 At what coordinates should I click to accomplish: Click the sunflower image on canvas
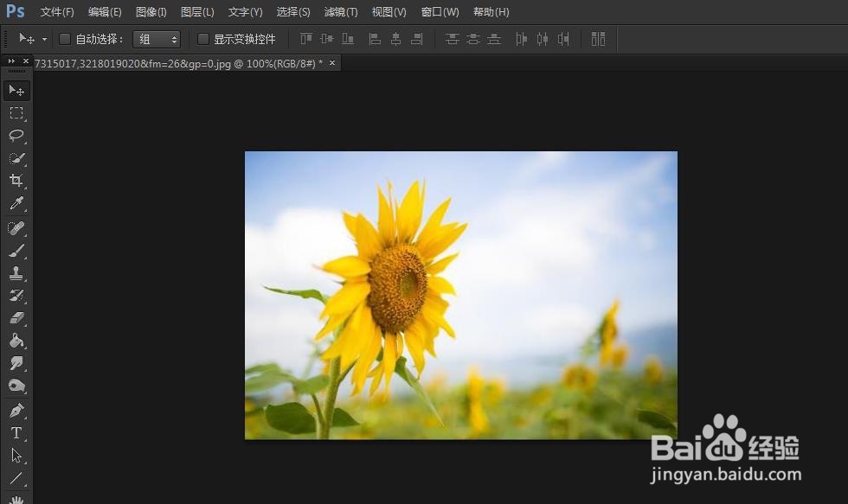(x=460, y=295)
